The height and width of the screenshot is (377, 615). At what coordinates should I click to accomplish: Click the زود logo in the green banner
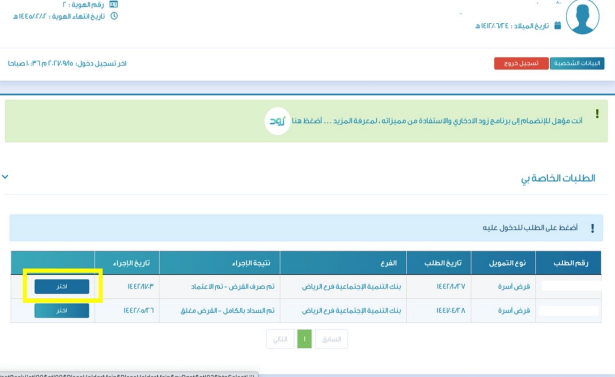277,121
